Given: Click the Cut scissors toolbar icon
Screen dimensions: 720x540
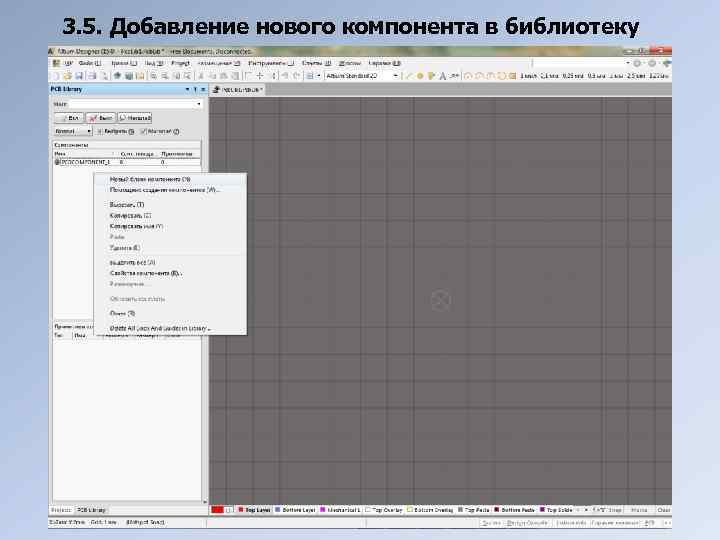Looking at the screenshot, I should tap(201, 76).
